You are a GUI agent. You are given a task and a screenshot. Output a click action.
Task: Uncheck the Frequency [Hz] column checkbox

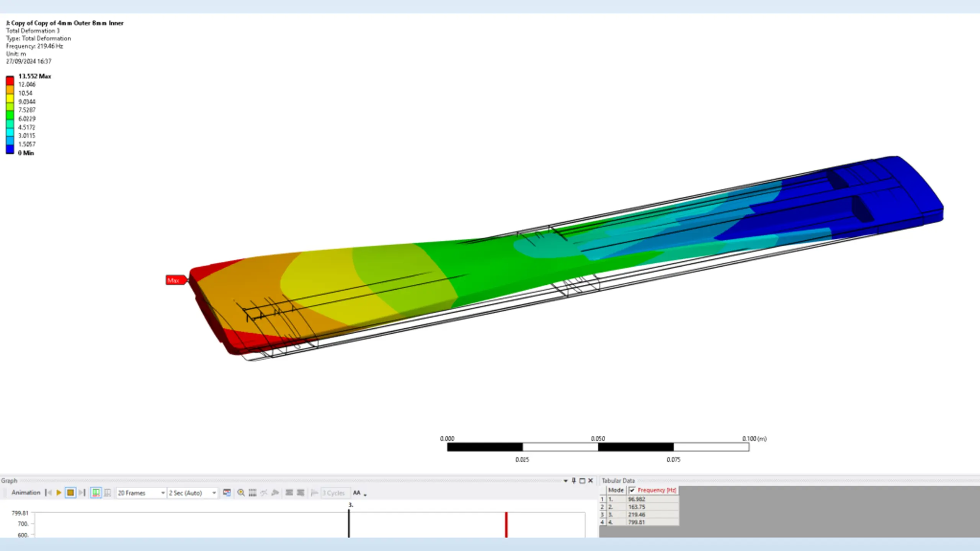(632, 490)
